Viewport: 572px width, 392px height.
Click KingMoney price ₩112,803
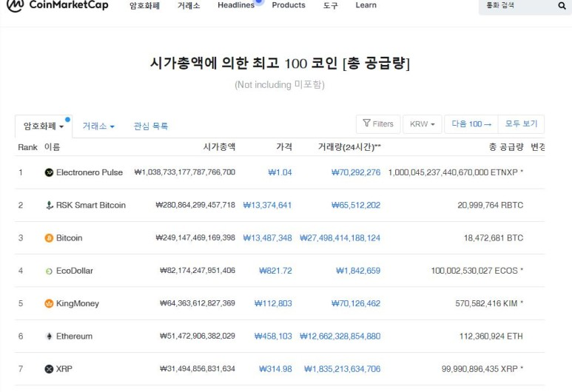(x=273, y=303)
